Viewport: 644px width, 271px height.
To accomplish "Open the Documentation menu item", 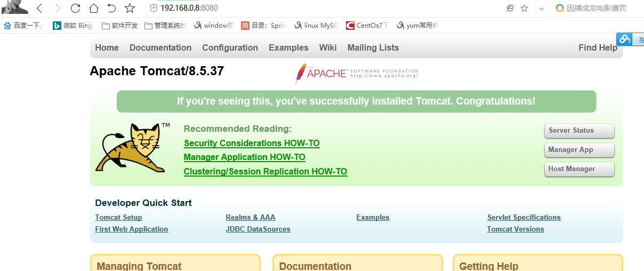I will point(160,47).
